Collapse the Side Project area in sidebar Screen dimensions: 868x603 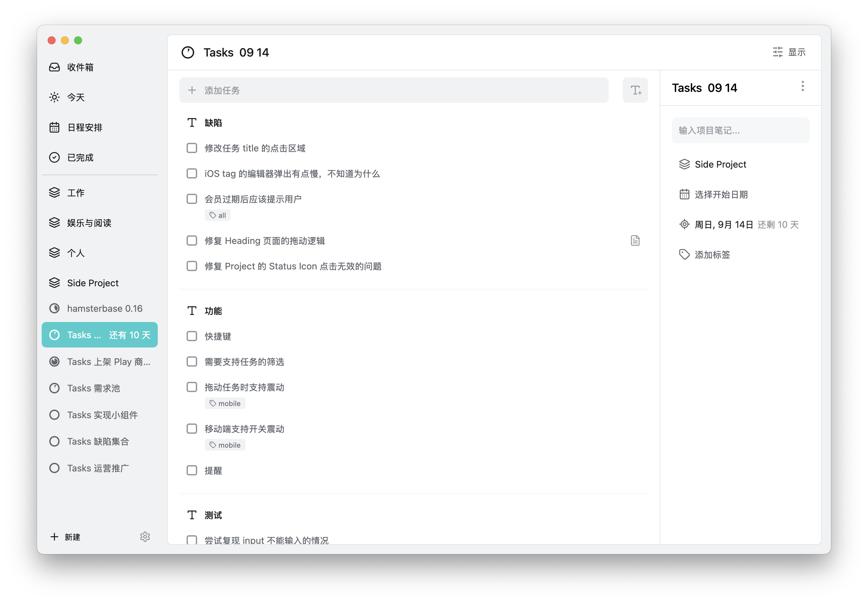(x=55, y=283)
